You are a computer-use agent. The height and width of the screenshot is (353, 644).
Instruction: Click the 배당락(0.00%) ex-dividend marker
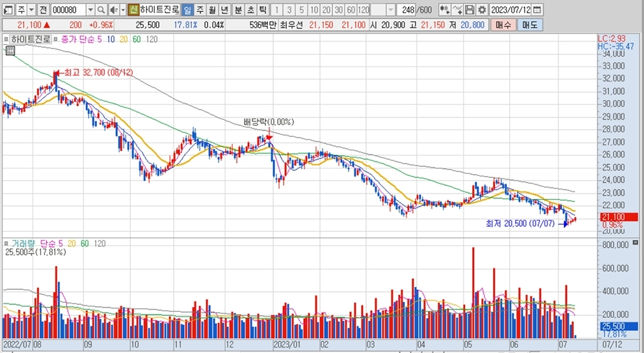point(269,122)
